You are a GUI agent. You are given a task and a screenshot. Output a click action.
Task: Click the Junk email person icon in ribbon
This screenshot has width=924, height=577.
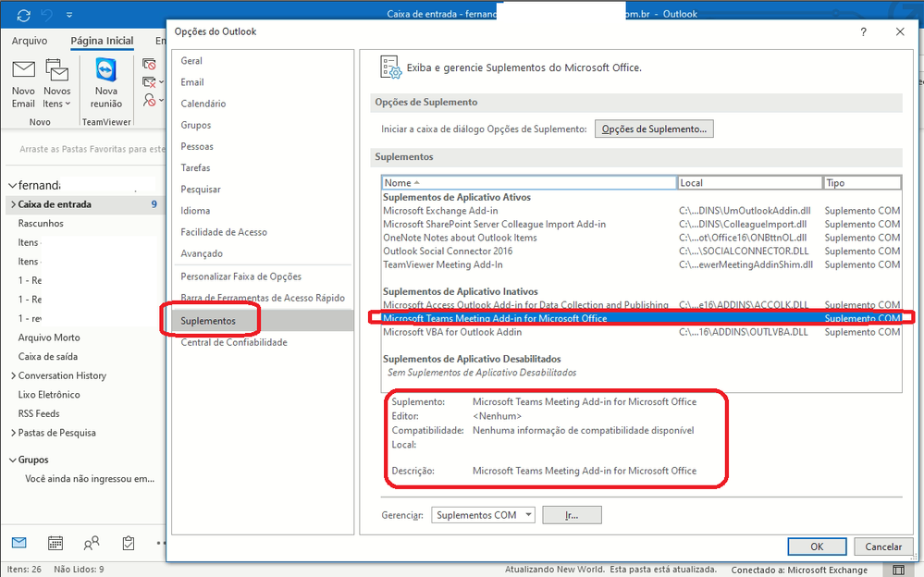click(150, 100)
